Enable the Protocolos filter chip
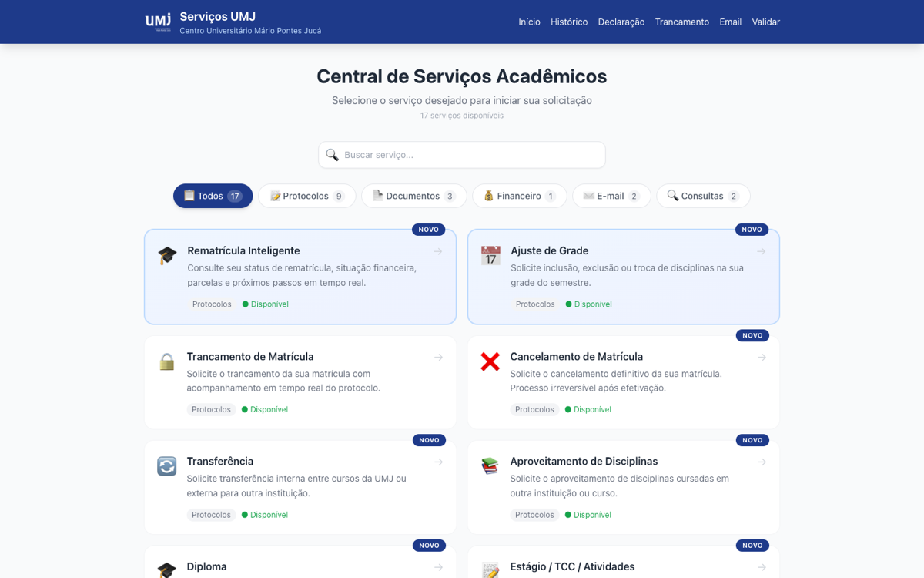This screenshot has height=578, width=924. coord(306,196)
